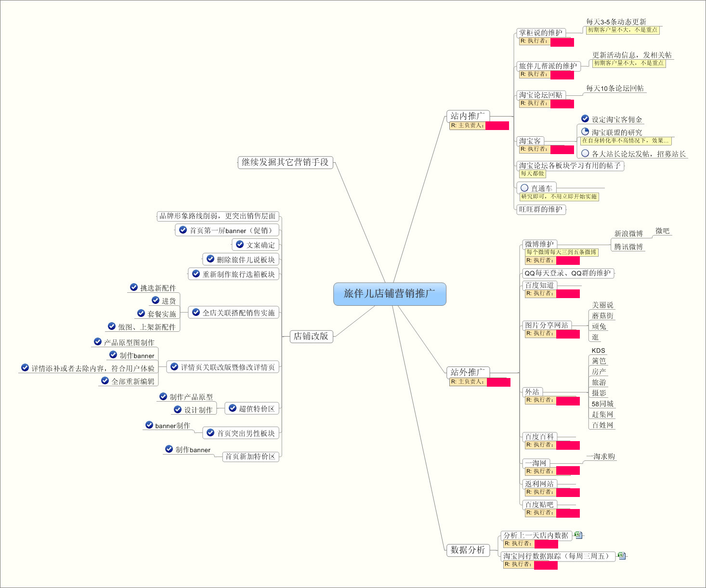Click the note 研究即可，不用立即开始实施
Viewport: 706px width, 588px height.
coord(559,196)
